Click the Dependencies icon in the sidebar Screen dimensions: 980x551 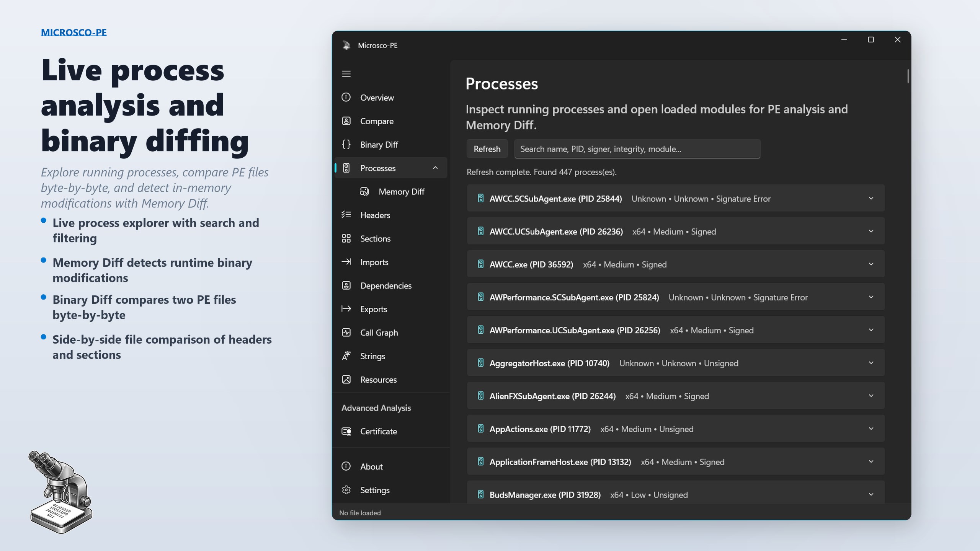tap(346, 285)
